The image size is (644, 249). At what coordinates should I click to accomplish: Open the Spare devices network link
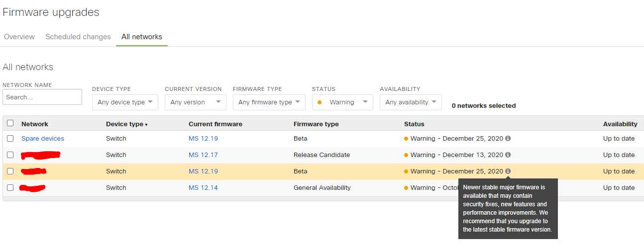[x=43, y=139]
